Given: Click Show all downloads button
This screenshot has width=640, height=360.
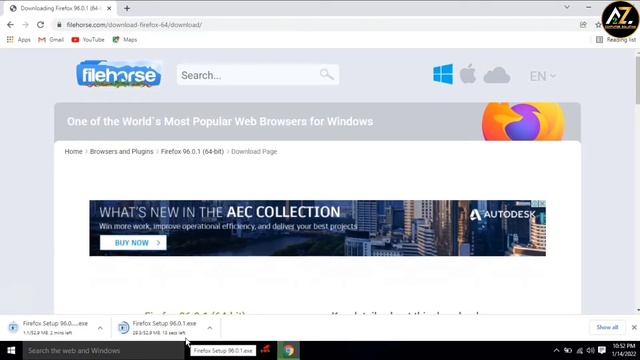Looking at the screenshot, I should [x=607, y=327].
